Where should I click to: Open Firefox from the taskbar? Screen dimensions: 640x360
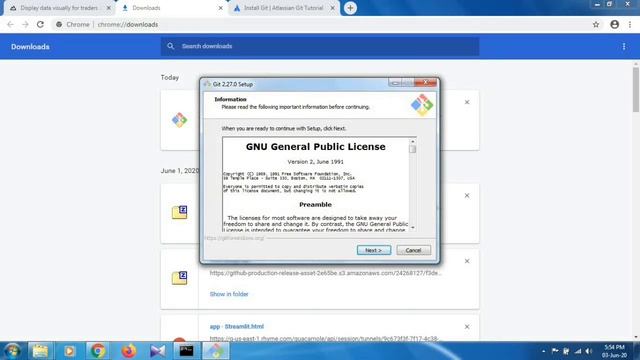pos(129,351)
